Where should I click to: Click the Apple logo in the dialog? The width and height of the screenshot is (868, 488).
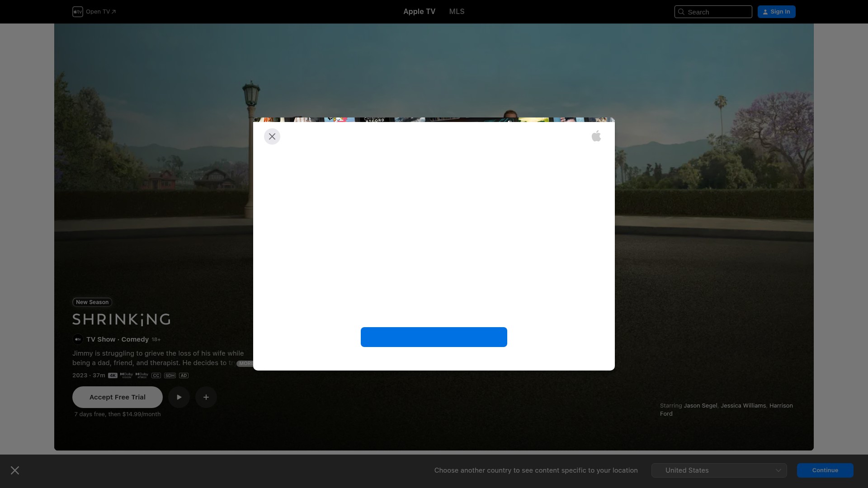click(x=596, y=136)
